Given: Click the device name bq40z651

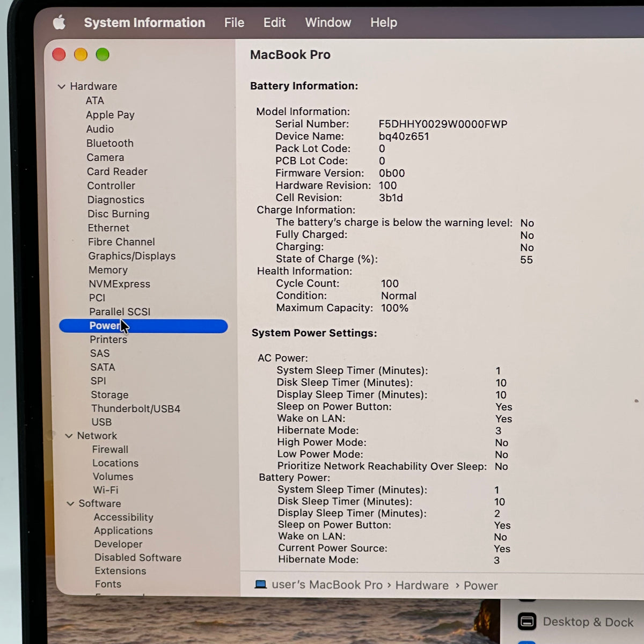Looking at the screenshot, I should pos(404,136).
